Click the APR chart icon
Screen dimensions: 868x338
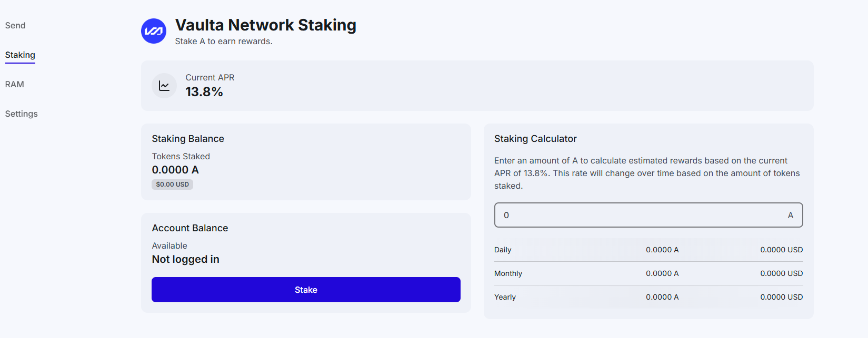tap(164, 86)
